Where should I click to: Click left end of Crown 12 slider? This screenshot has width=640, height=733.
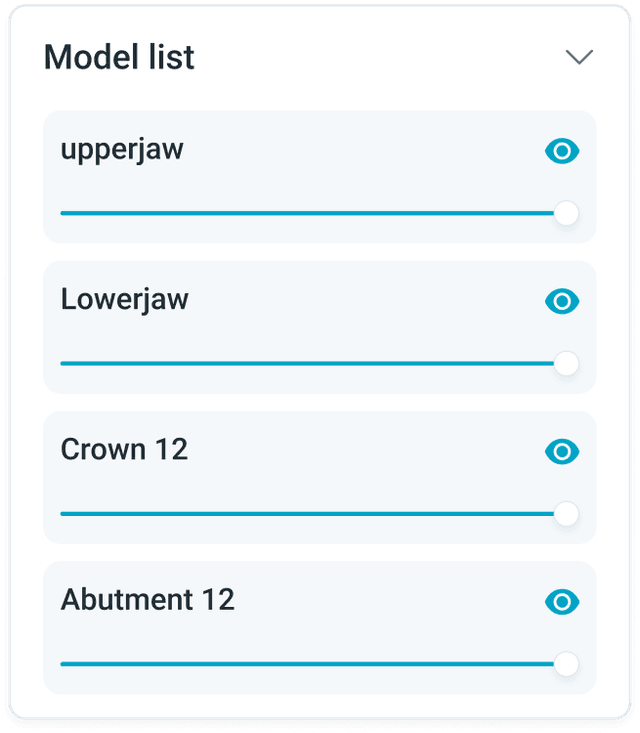63,514
